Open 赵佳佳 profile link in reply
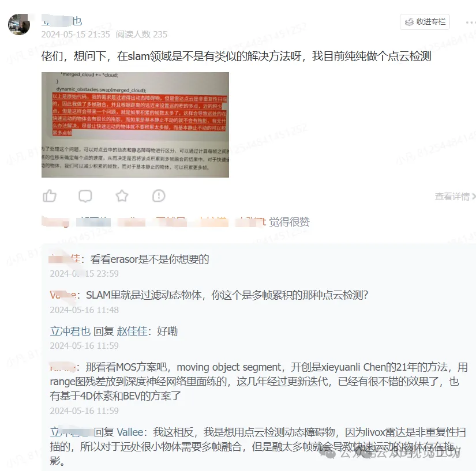The image size is (476, 471). pos(132,331)
